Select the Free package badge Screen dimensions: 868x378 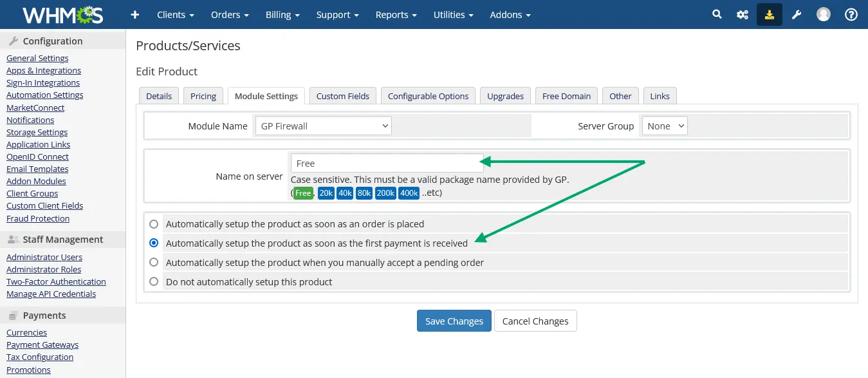303,193
